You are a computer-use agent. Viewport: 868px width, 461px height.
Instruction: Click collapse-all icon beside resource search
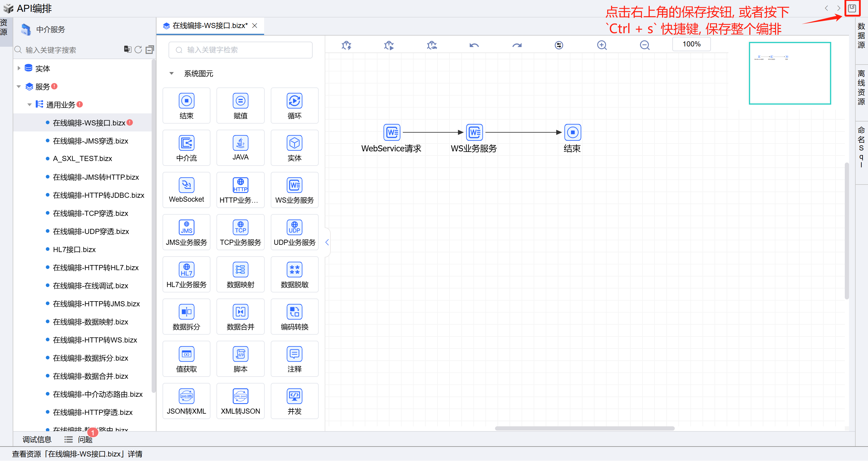click(x=149, y=50)
